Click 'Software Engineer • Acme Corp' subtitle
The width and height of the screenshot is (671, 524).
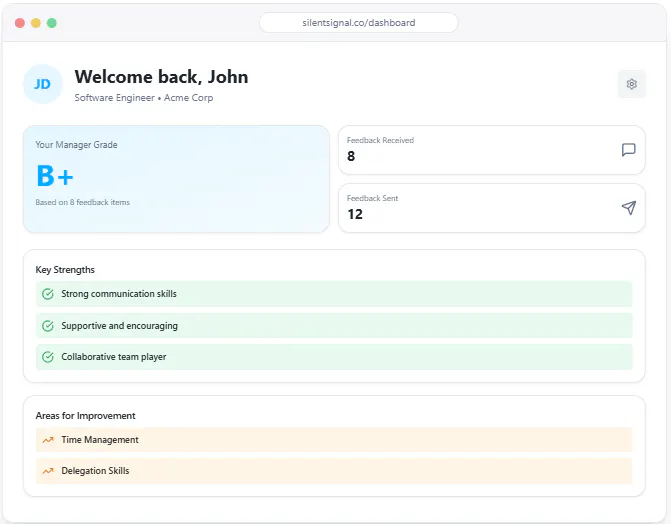tap(144, 98)
